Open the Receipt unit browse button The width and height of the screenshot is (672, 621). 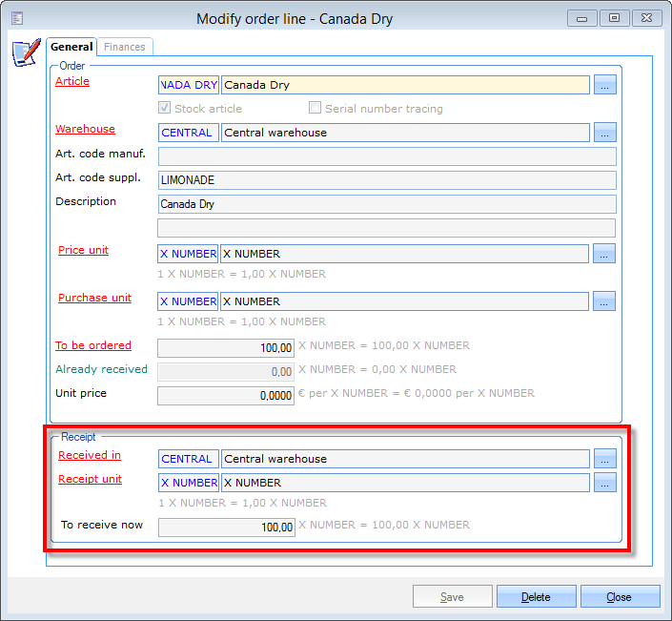tap(604, 483)
